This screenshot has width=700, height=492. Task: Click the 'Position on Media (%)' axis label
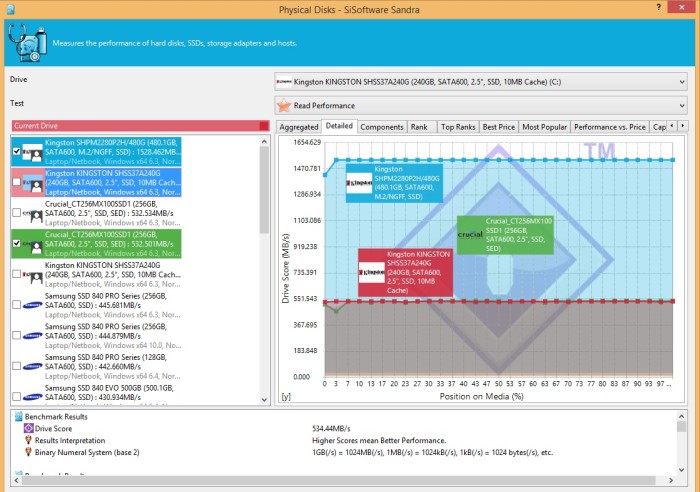click(x=481, y=396)
